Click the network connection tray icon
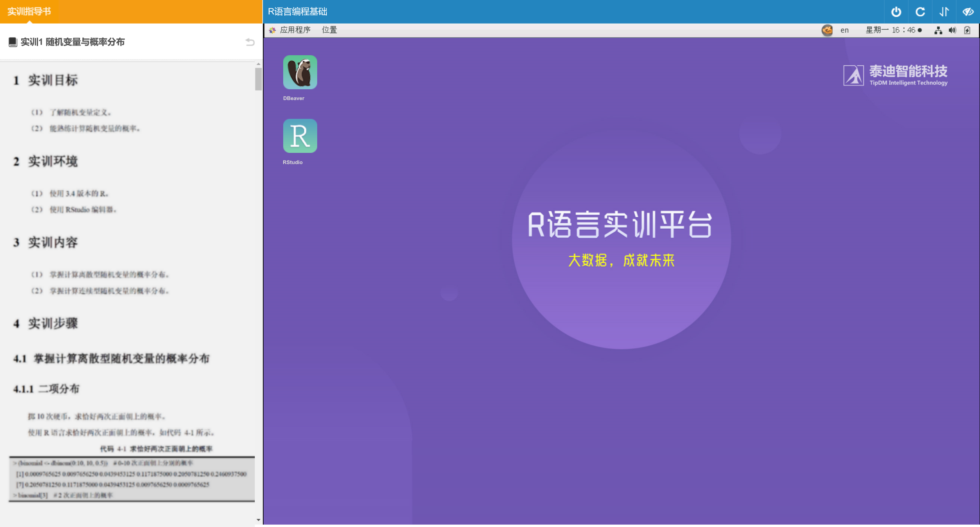Screen dimensions: 980x527 938,30
